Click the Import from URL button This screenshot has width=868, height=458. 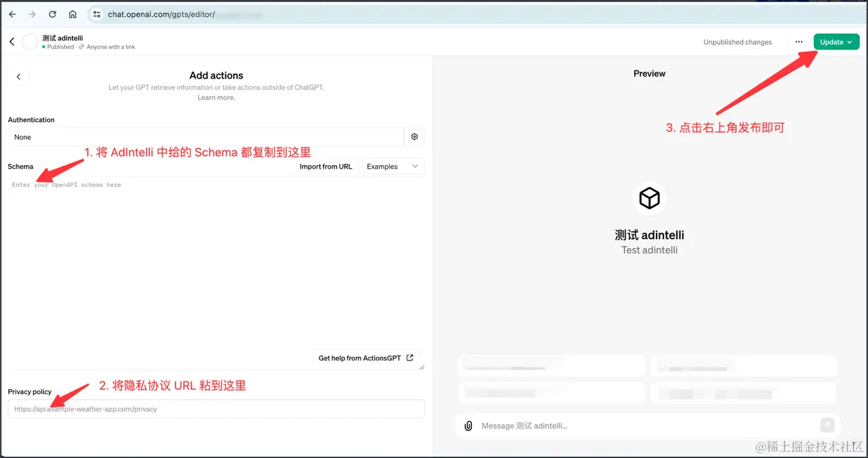(x=325, y=167)
